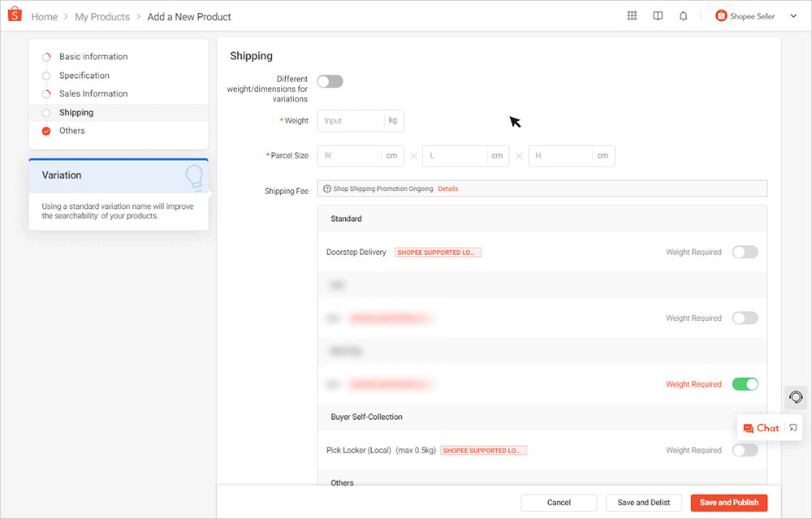Viewport: 812px width, 519px height.
Task: Navigate to My Products breadcrumb
Action: [x=102, y=16]
